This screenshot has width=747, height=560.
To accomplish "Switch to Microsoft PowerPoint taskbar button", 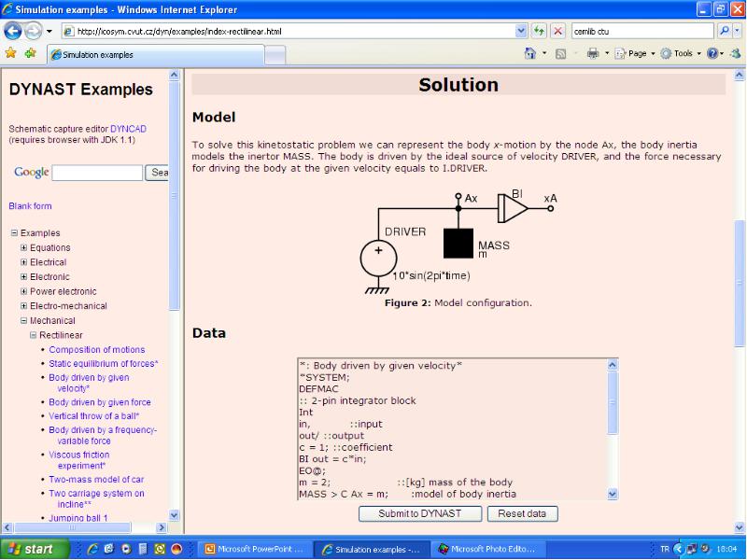I will (x=254, y=549).
